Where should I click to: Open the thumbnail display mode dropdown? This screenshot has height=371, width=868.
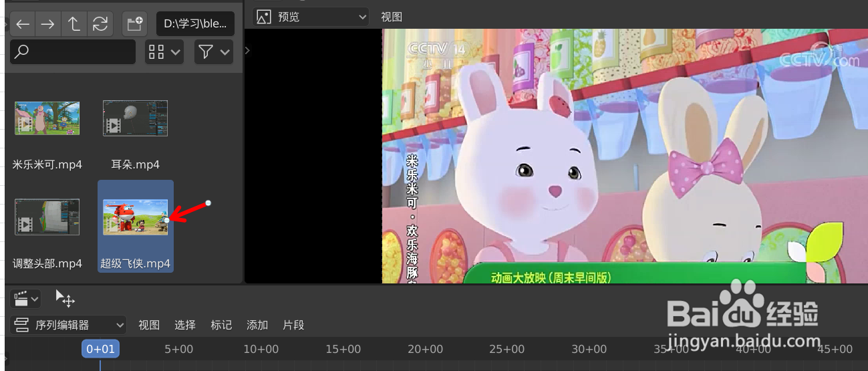tap(164, 51)
